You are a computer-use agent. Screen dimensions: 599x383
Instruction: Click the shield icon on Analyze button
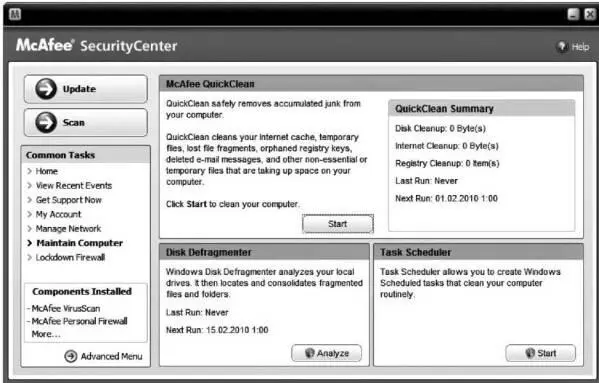point(310,353)
